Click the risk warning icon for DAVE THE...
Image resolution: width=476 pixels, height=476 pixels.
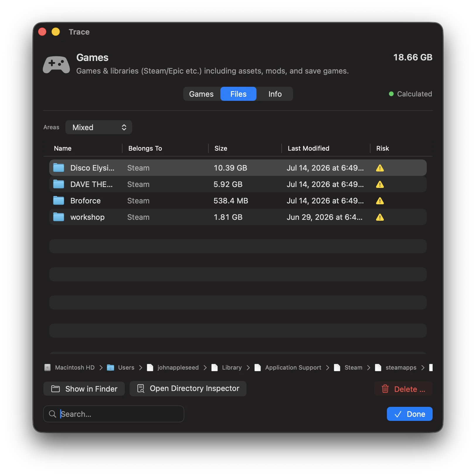380,184
